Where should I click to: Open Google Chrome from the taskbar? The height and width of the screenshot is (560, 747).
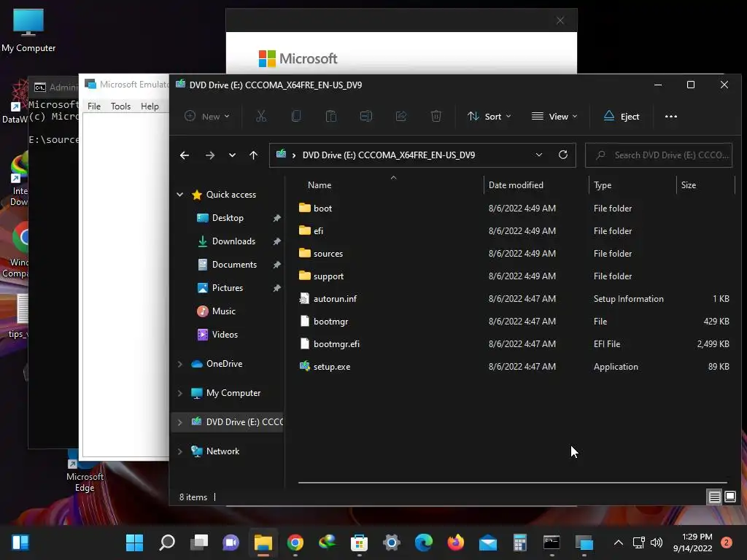coord(295,542)
